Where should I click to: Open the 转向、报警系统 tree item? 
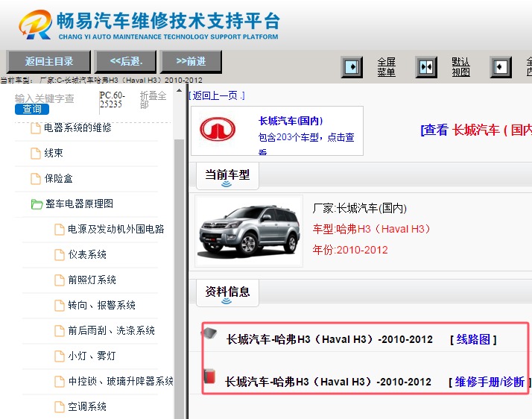(102, 305)
